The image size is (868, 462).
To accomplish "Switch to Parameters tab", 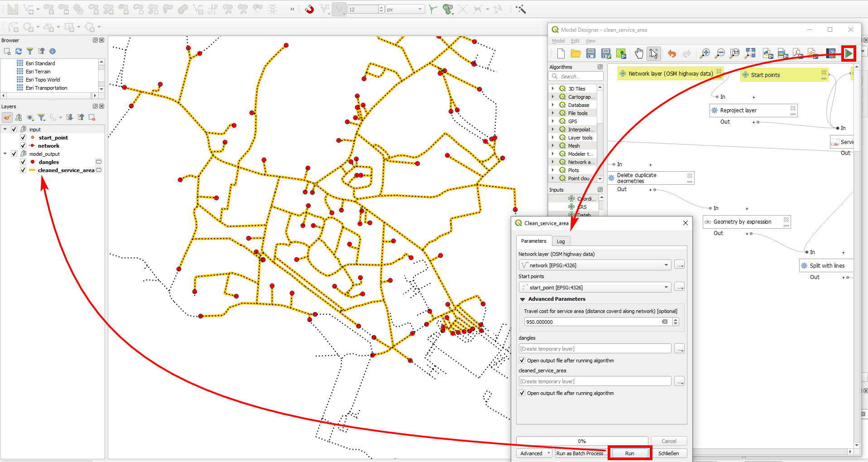I will (x=533, y=241).
